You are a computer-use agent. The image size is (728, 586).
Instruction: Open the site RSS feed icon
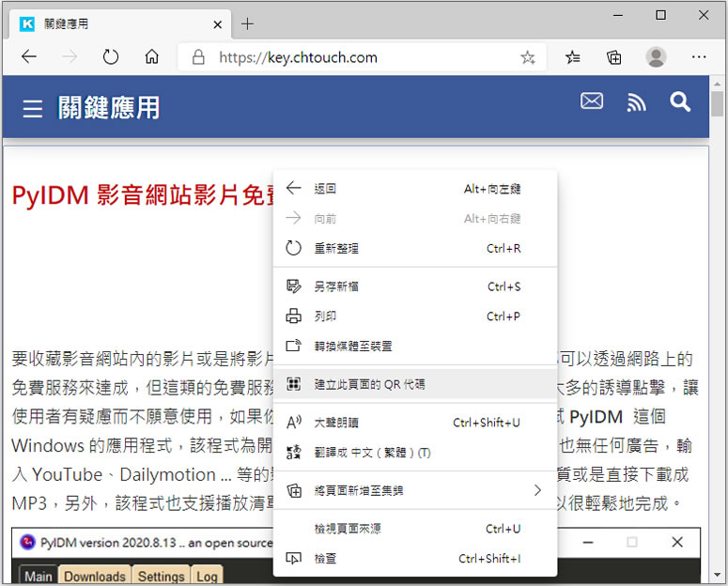636,101
